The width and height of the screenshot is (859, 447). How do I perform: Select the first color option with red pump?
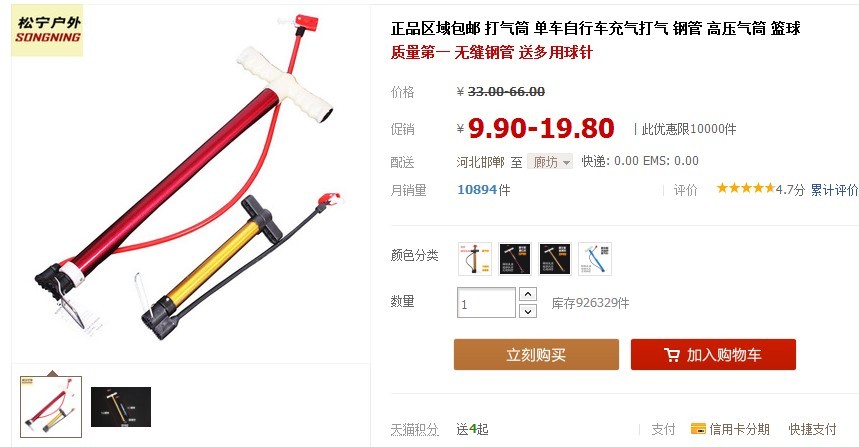point(475,259)
